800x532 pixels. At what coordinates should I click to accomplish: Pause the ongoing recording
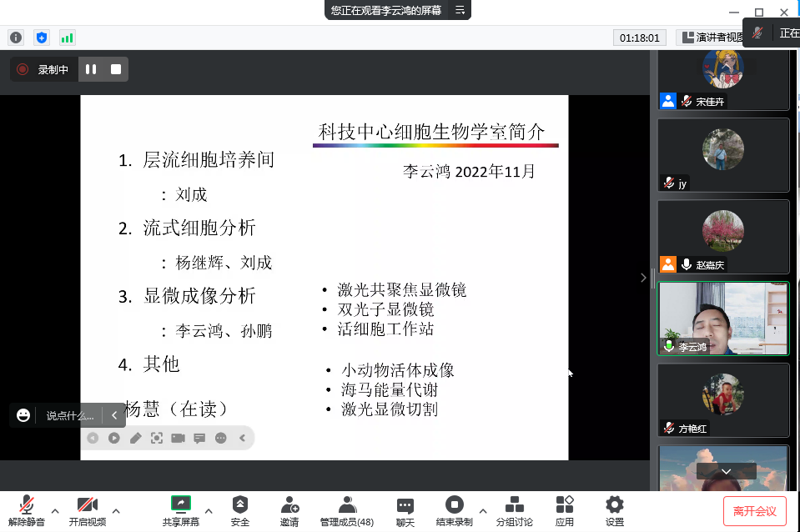tap(91, 70)
